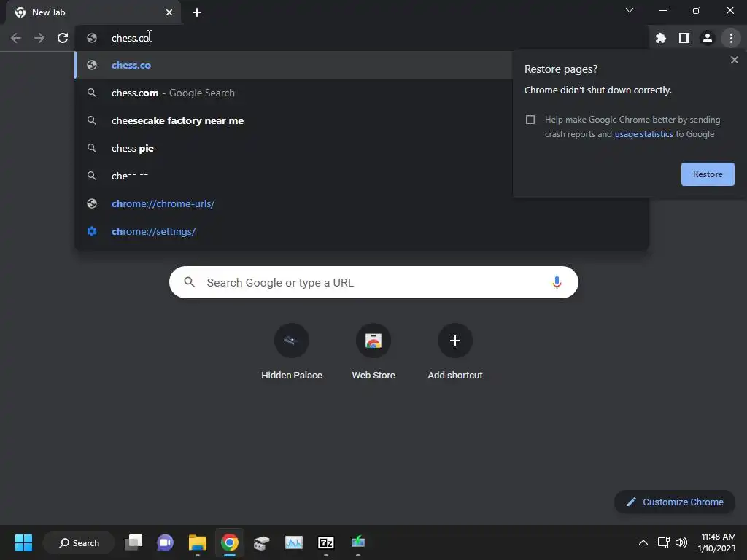Viewport: 747px width, 560px height.
Task: Open the Web Store shortcut
Action: point(373,352)
